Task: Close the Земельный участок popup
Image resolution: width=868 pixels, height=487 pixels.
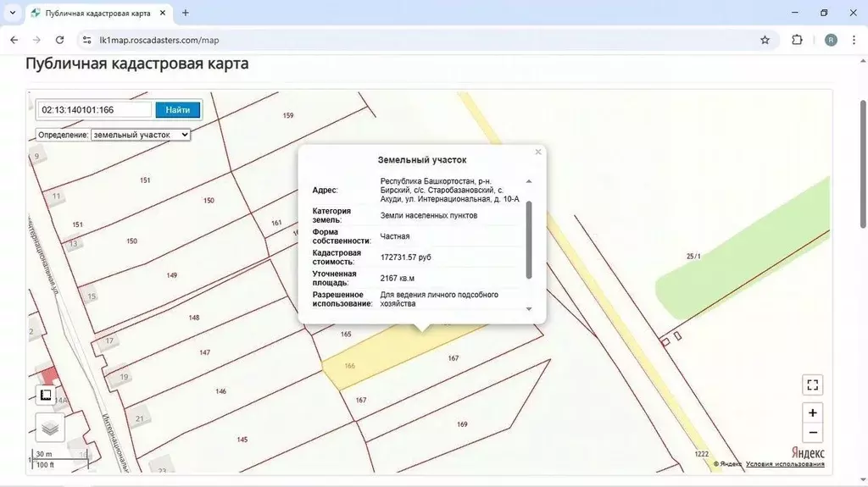Action: [537, 152]
